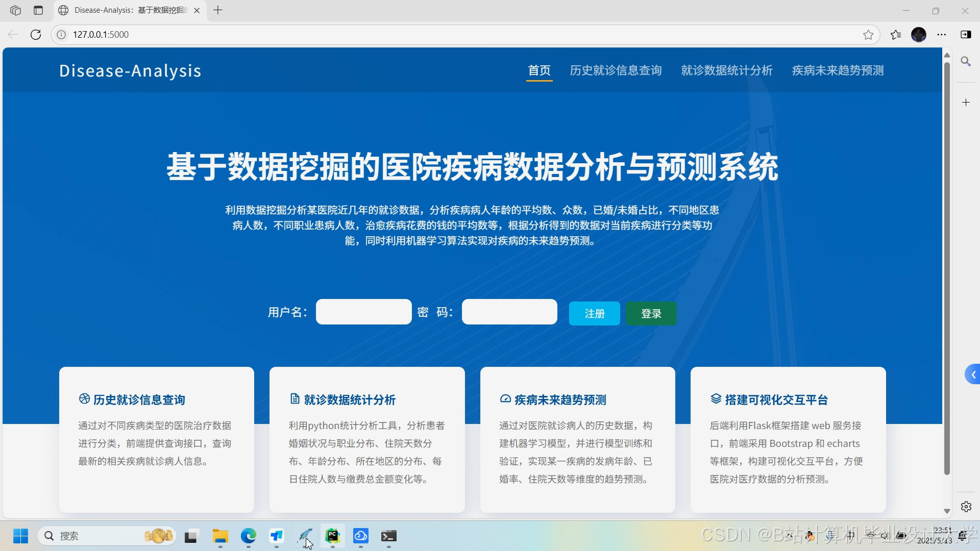Image resolution: width=980 pixels, height=551 pixels.
Task: Select 疾病未来趋势预测 in the navigation bar
Action: tap(837, 70)
